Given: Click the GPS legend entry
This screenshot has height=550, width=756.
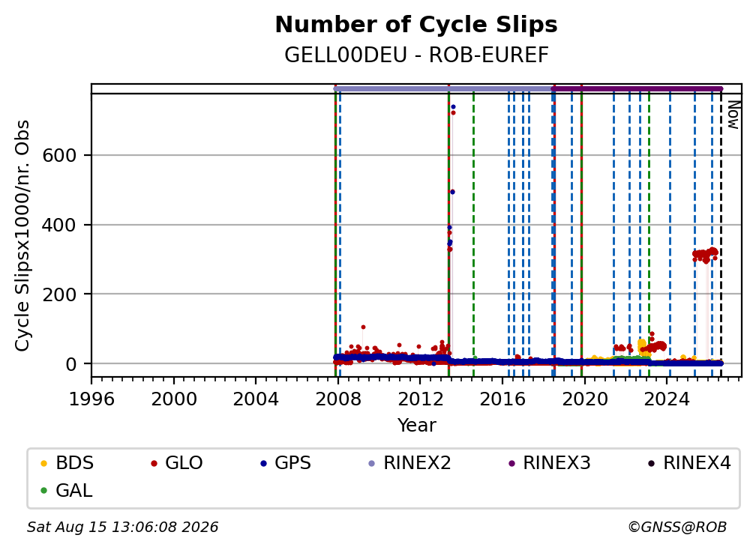Looking at the screenshot, I should click(286, 463).
